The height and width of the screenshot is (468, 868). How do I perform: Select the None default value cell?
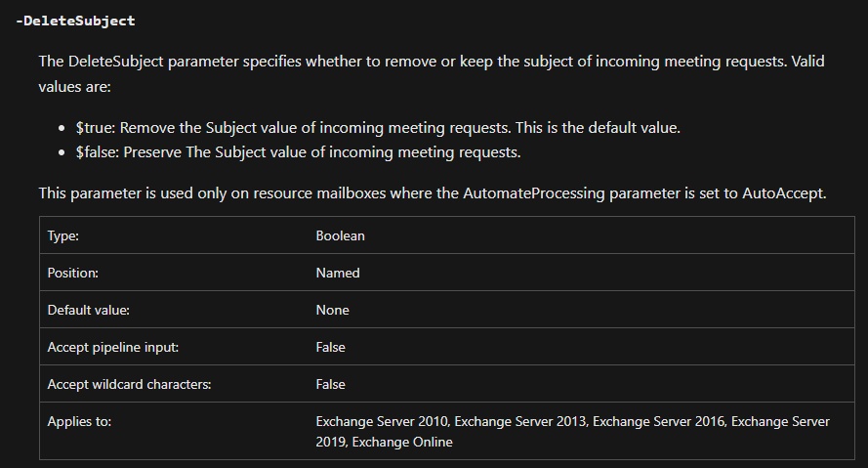click(x=332, y=310)
